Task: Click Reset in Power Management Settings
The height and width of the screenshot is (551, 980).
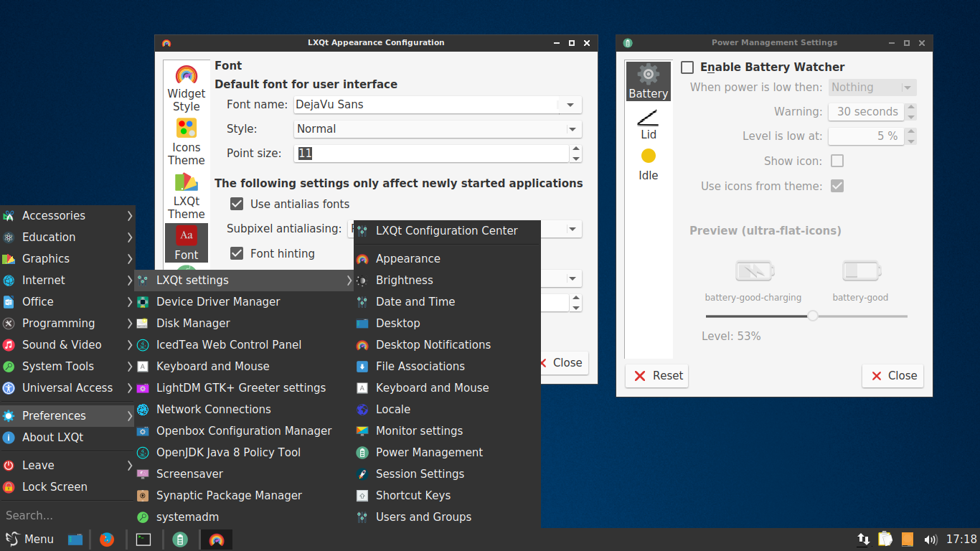Action: (656, 376)
